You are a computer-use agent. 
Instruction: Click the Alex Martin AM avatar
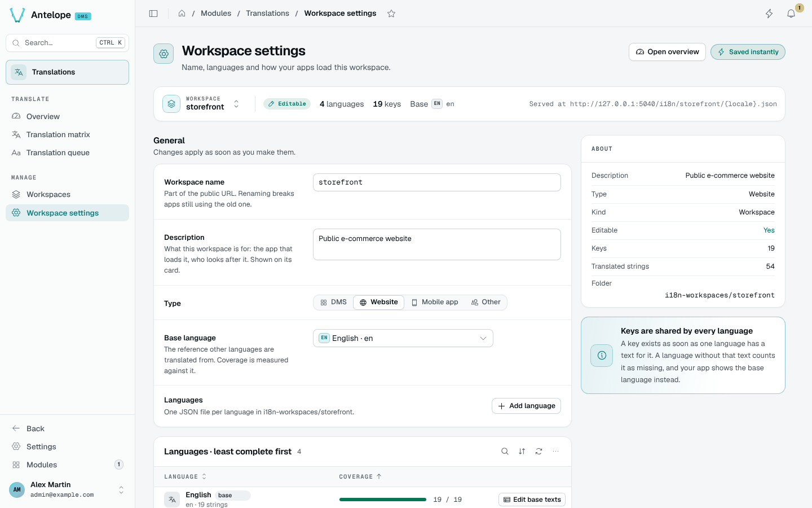pyautogui.click(x=17, y=489)
